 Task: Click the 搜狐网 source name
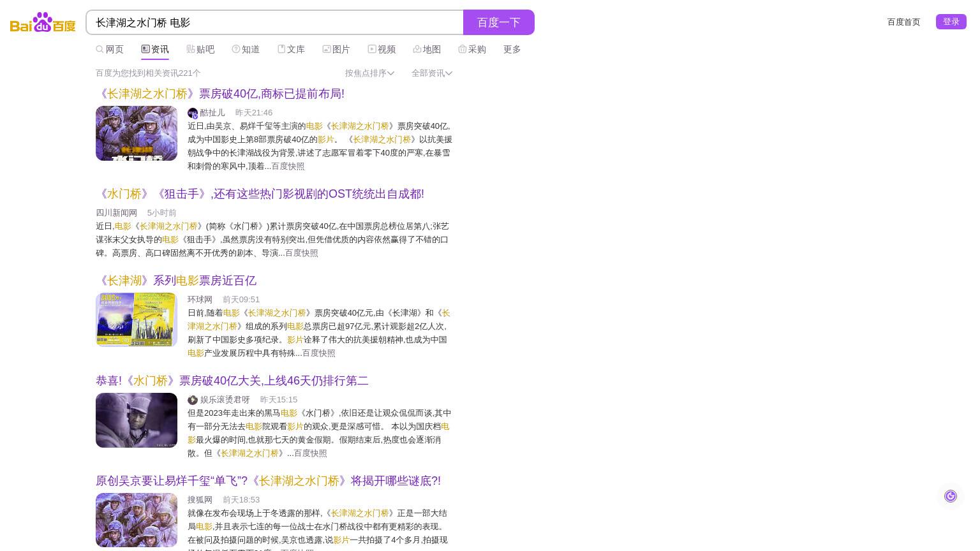tap(200, 499)
